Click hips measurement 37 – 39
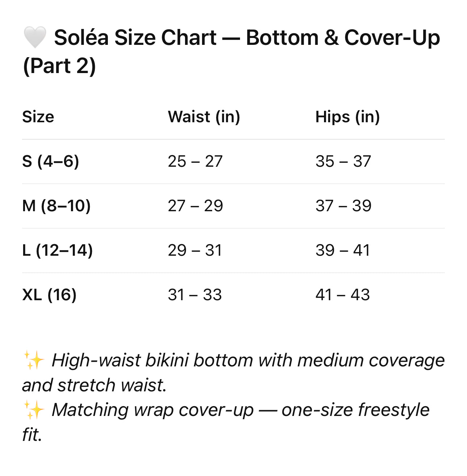 pos(343,206)
